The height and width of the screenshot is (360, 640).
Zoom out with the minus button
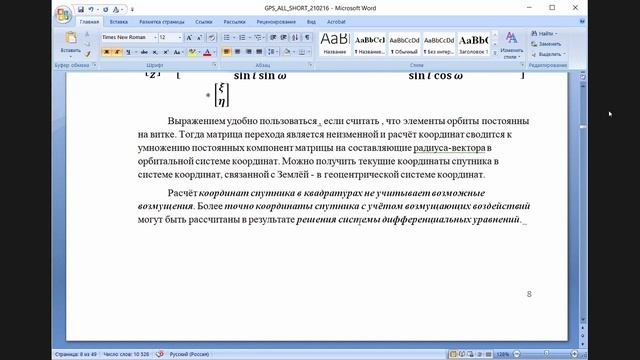pos(517,354)
